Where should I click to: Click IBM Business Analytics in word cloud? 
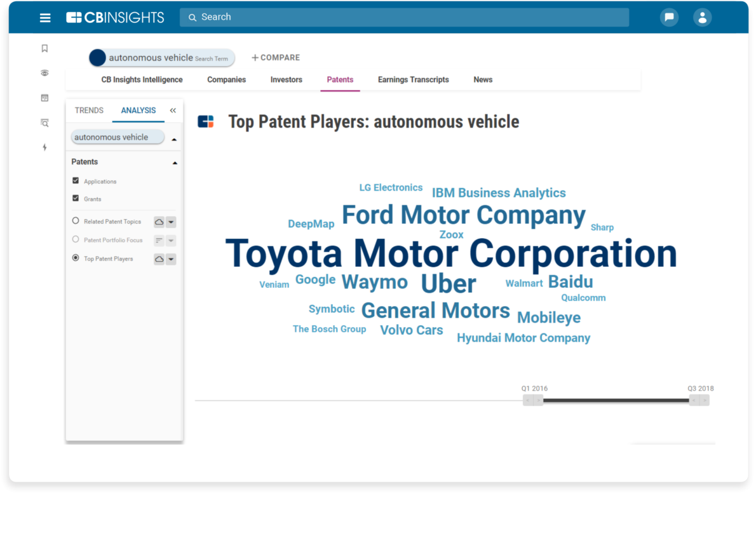(499, 193)
